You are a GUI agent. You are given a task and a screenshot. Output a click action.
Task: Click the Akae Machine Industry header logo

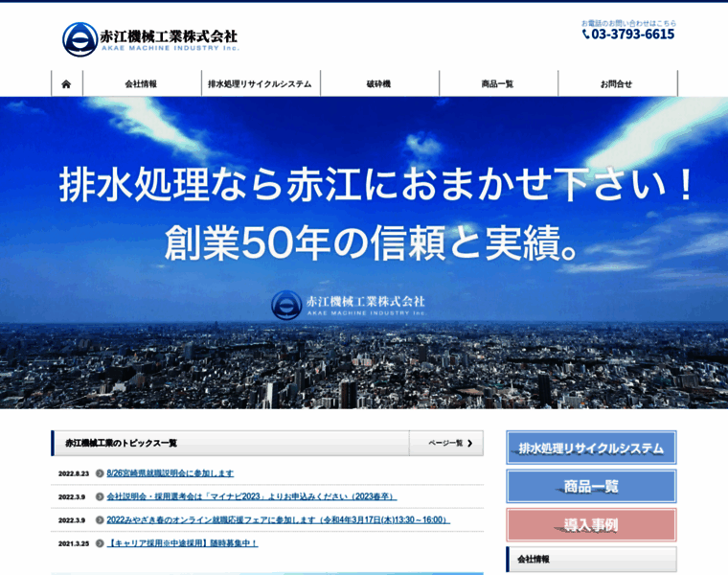[x=150, y=39]
